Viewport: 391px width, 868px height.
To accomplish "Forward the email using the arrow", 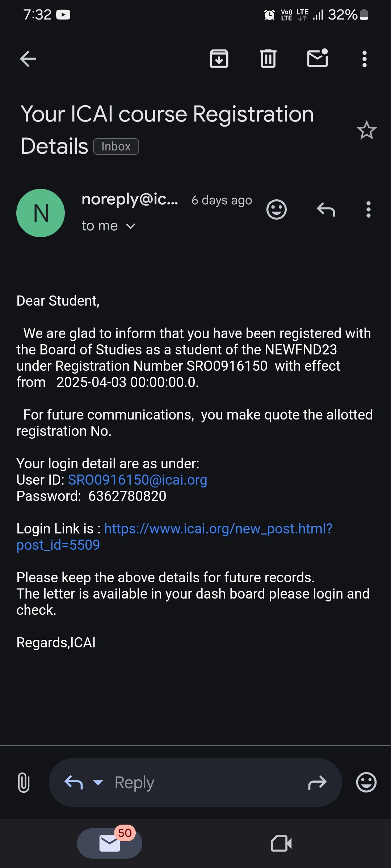I will 317,783.
